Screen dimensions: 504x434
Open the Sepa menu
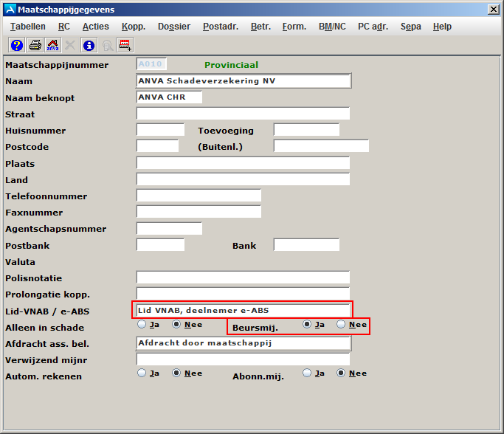coord(411,27)
